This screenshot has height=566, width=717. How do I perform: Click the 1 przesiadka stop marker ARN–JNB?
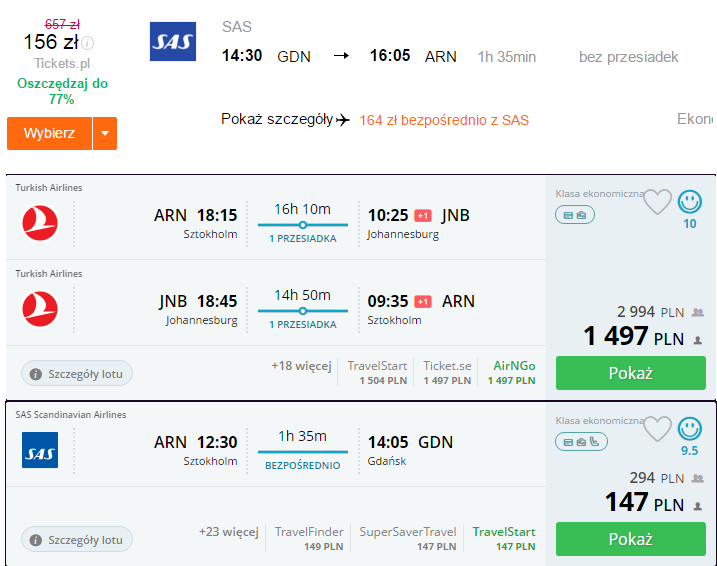tap(303, 225)
